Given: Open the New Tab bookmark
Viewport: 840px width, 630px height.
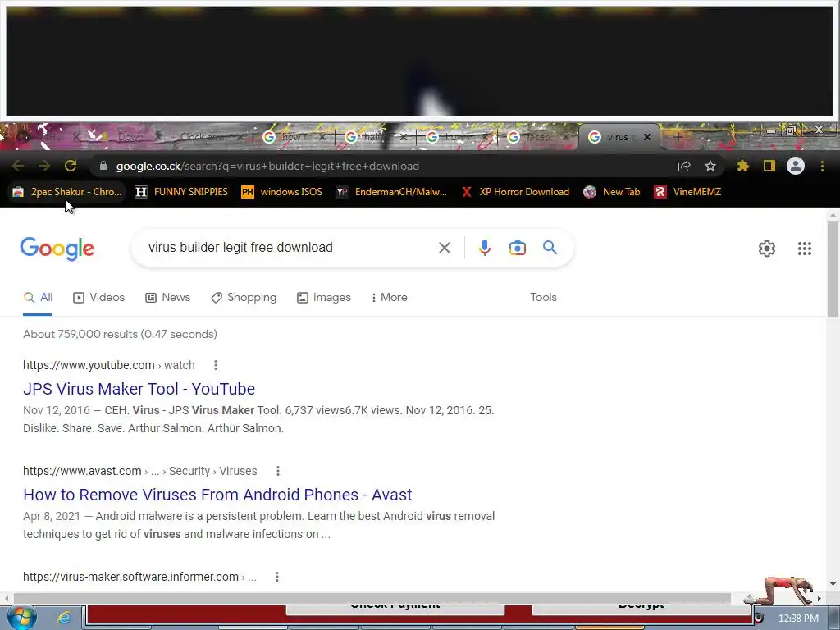Looking at the screenshot, I should pos(612,192).
